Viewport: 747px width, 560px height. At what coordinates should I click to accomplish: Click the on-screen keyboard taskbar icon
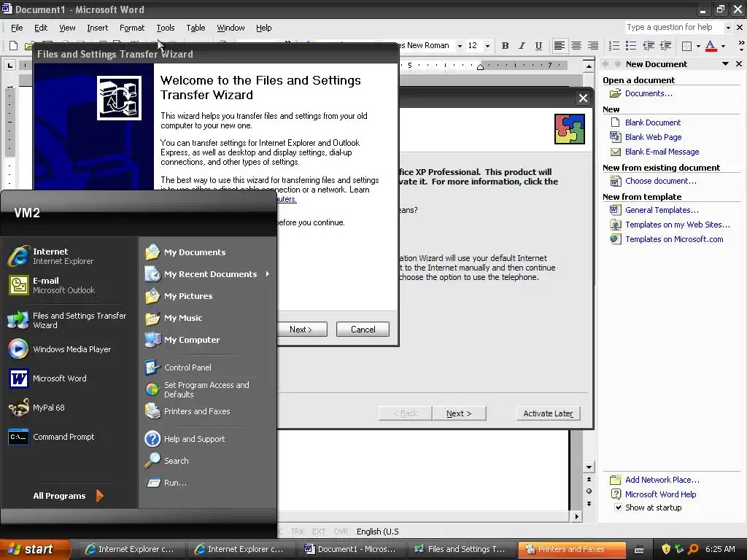click(x=639, y=550)
